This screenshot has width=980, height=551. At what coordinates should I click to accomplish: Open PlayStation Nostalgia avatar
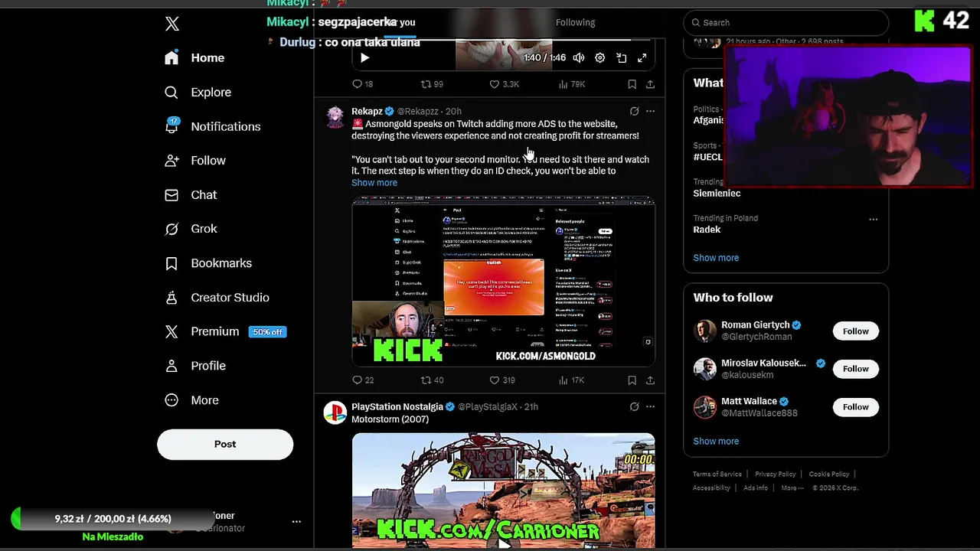pyautogui.click(x=335, y=412)
